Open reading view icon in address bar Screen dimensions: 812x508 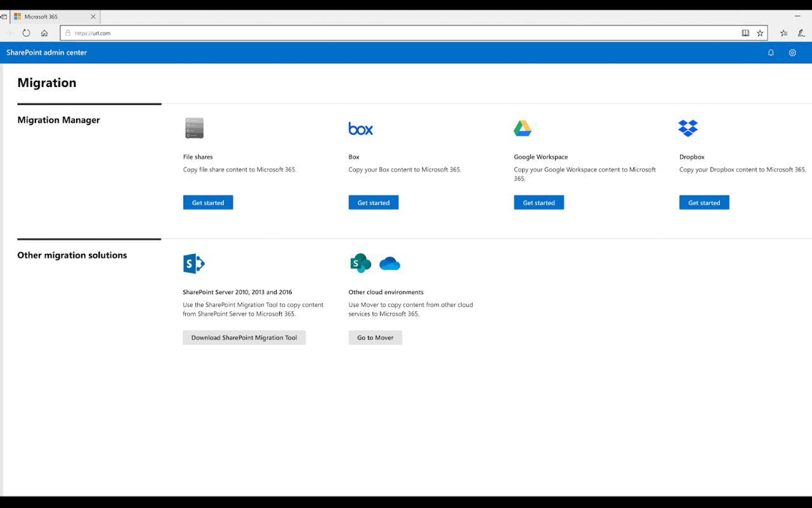[745, 33]
